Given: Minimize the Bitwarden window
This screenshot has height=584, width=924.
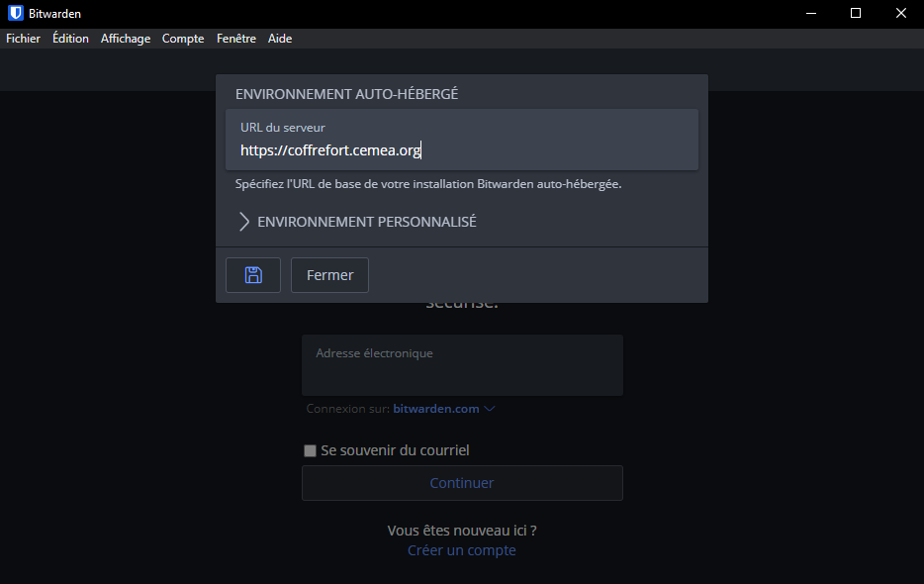Looking at the screenshot, I should pos(811,13).
